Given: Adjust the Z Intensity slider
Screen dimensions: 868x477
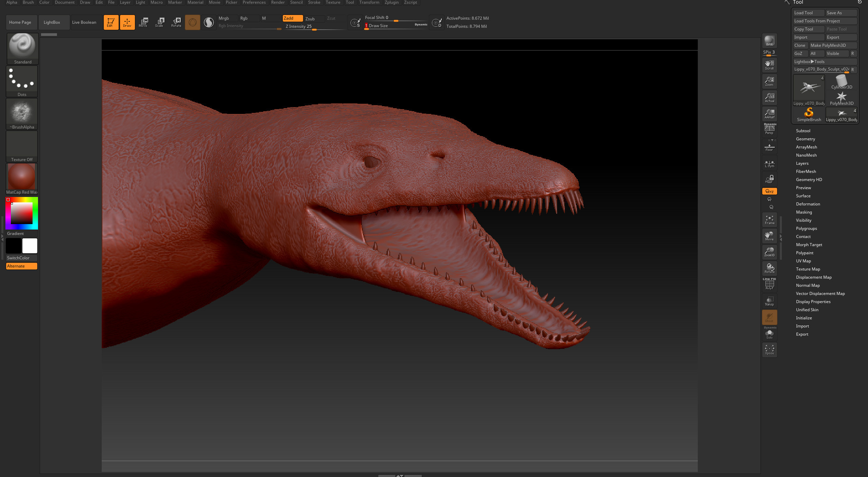Looking at the screenshot, I should (x=315, y=27).
